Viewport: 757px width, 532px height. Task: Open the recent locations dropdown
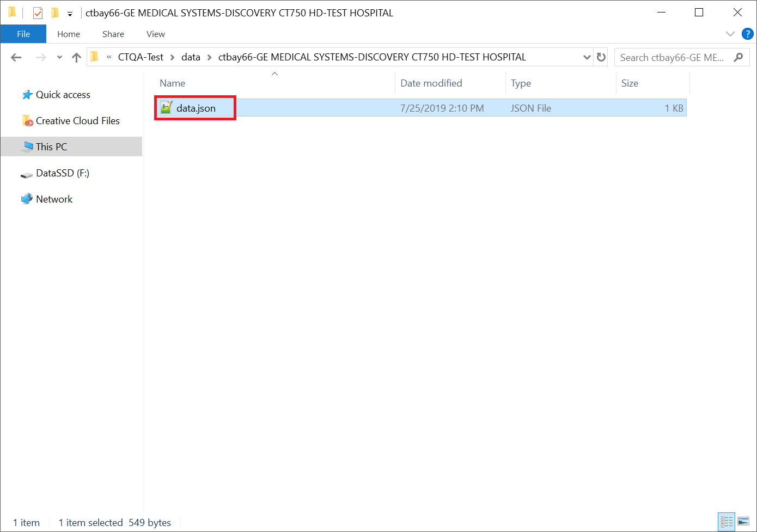tap(59, 57)
